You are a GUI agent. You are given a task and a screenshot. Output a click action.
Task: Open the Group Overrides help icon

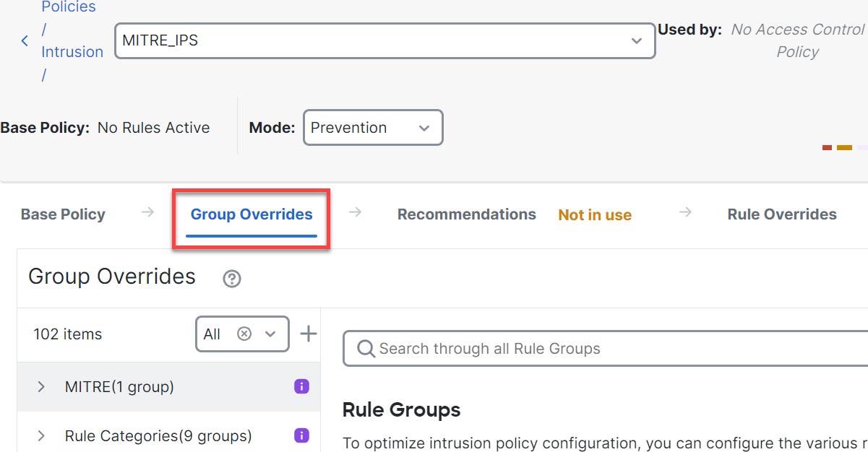click(232, 279)
